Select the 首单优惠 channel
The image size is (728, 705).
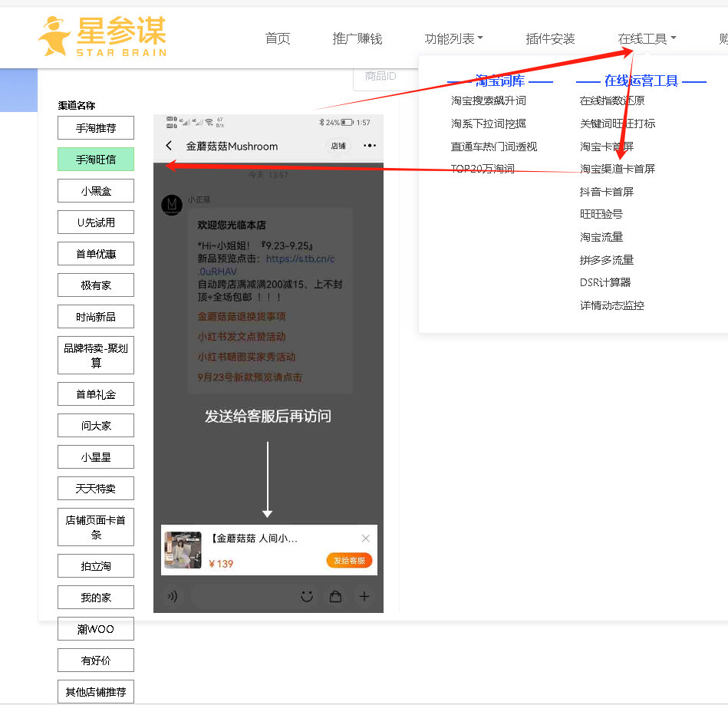pyautogui.click(x=96, y=254)
